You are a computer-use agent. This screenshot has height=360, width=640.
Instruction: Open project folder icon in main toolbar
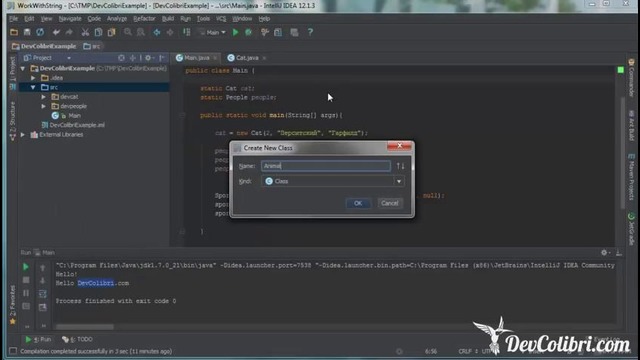tap(14, 32)
